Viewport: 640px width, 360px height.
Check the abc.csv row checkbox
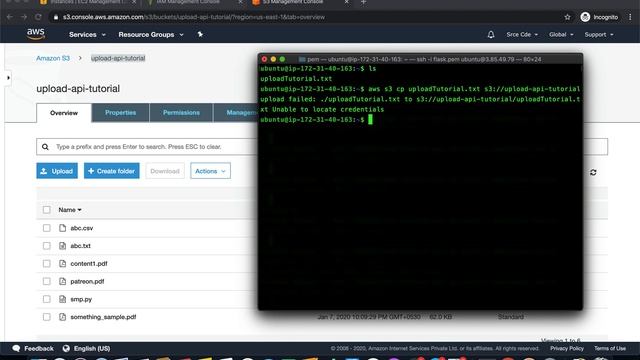tap(47, 228)
